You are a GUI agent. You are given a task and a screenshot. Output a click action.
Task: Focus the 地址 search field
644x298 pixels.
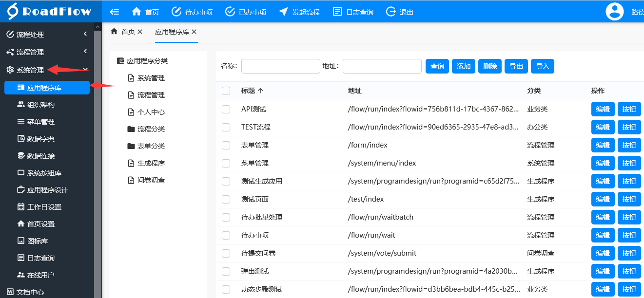(x=382, y=66)
